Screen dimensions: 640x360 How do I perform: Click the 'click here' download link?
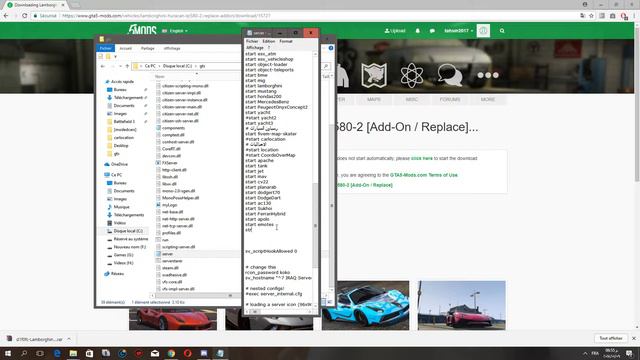click(x=422, y=158)
